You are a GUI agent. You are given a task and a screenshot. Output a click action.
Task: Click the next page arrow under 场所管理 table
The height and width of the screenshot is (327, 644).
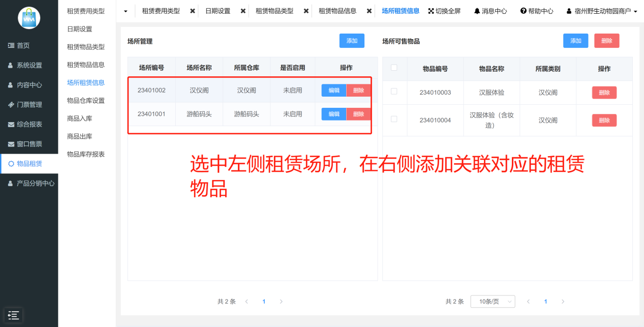pyautogui.click(x=281, y=302)
